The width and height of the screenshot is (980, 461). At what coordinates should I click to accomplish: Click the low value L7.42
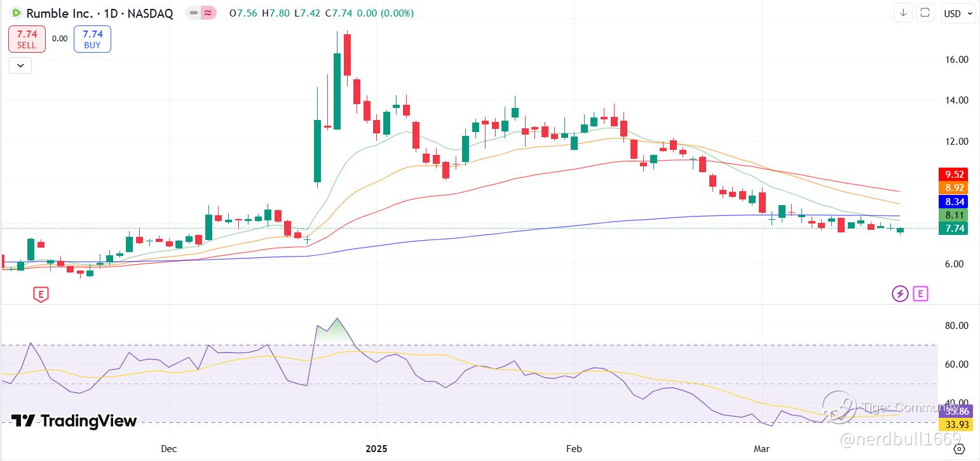coord(308,13)
